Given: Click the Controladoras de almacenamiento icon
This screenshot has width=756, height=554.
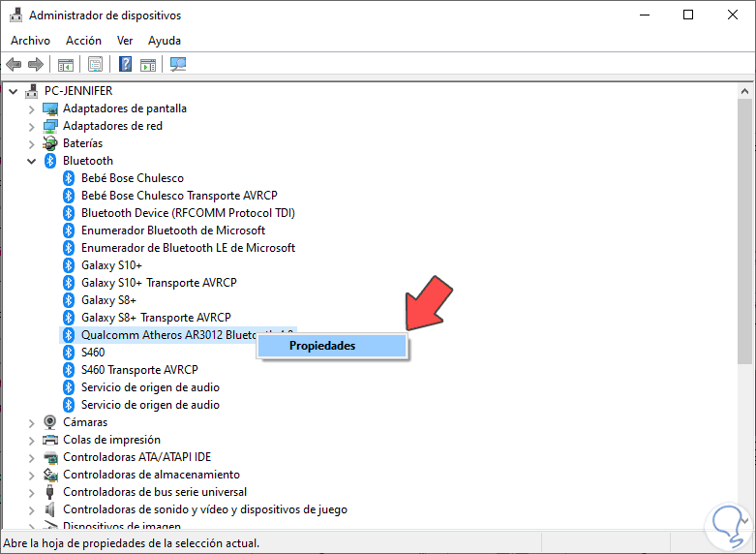Looking at the screenshot, I should click(50, 475).
